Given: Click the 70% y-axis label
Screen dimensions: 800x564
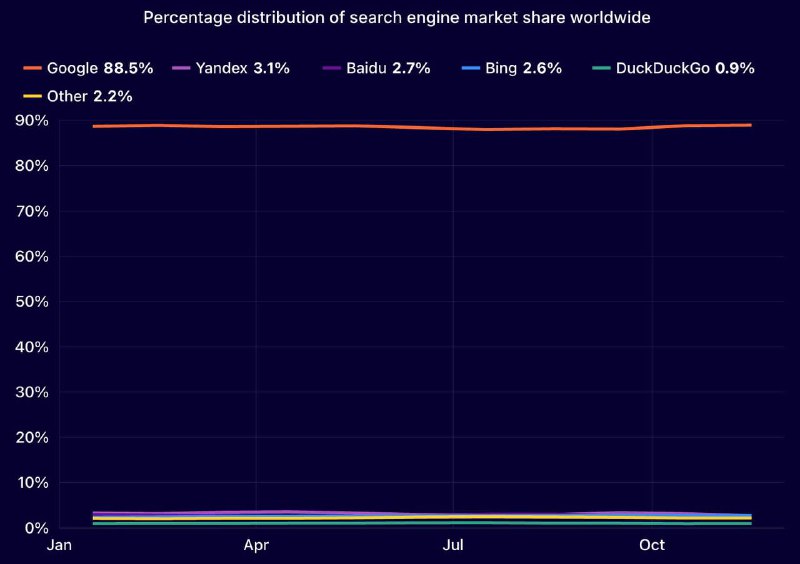Looking at the screenshot, I should pyautogui.click(x=30, y=211).
